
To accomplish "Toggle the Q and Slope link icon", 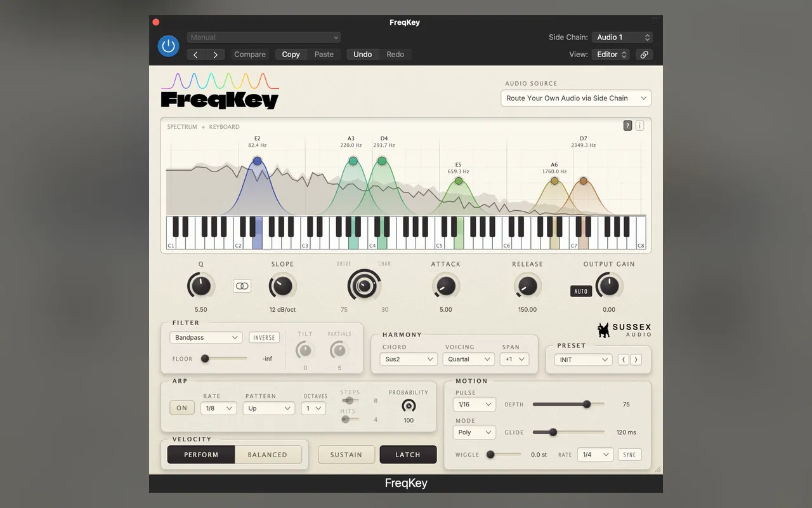I will point(242,286).
